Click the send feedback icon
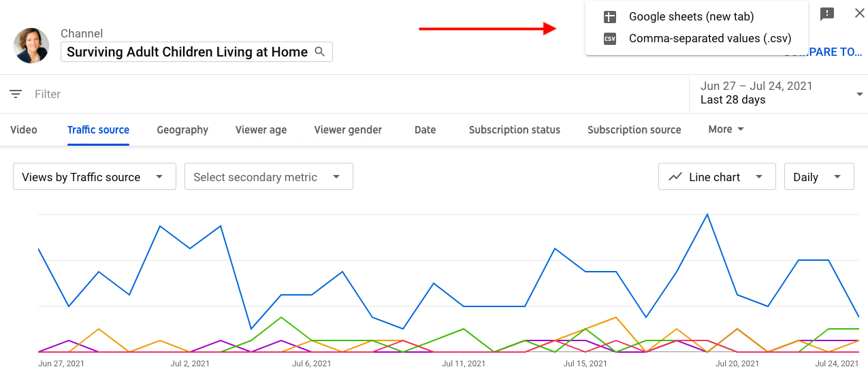 tap(827, 14)
